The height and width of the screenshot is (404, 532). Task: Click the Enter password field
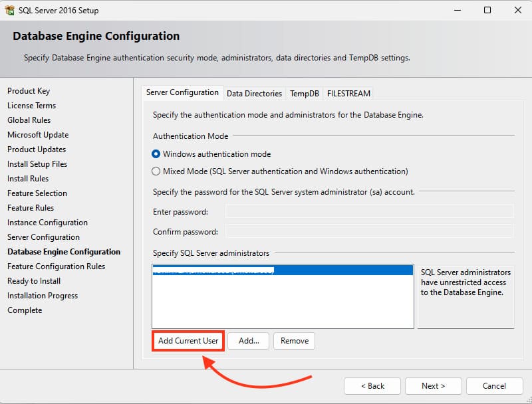point(369,212)
